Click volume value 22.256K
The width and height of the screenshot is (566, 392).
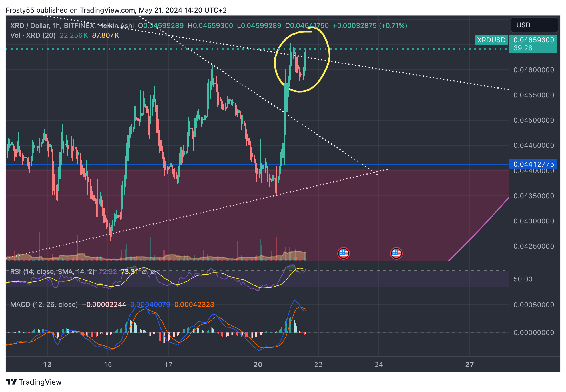(74, 35)
